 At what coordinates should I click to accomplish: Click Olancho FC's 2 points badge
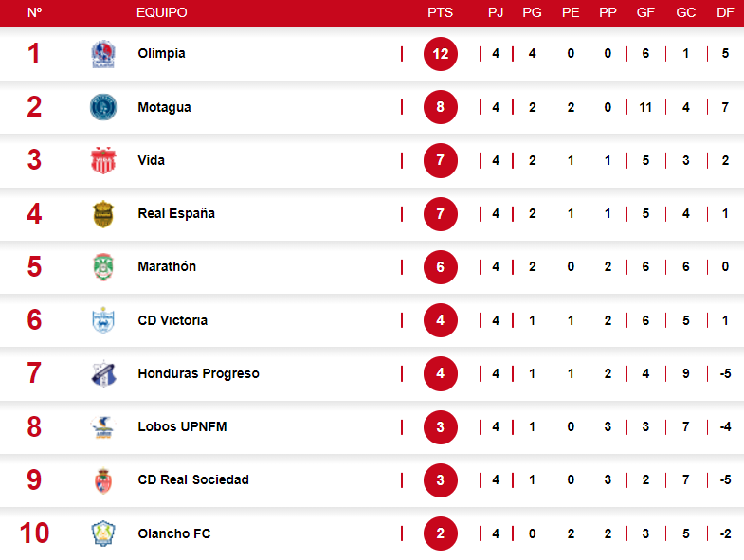pyautogui.click(x=441, y=533)
